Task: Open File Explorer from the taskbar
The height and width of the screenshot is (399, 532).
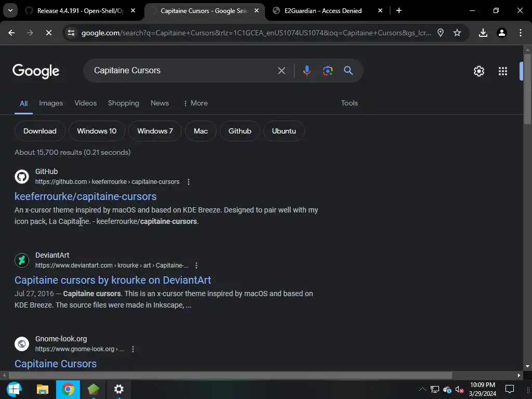Action: click(43, 389)
